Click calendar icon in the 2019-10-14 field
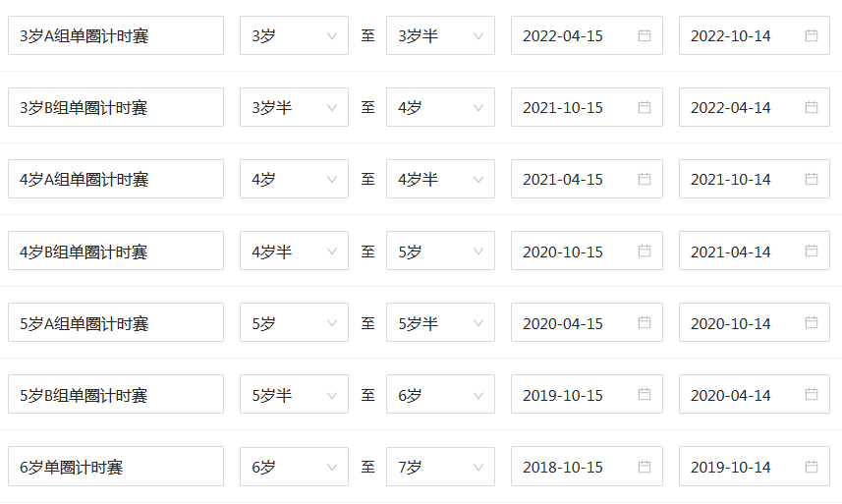The height and width of the screenshot is (504, 842). [812, 467]
